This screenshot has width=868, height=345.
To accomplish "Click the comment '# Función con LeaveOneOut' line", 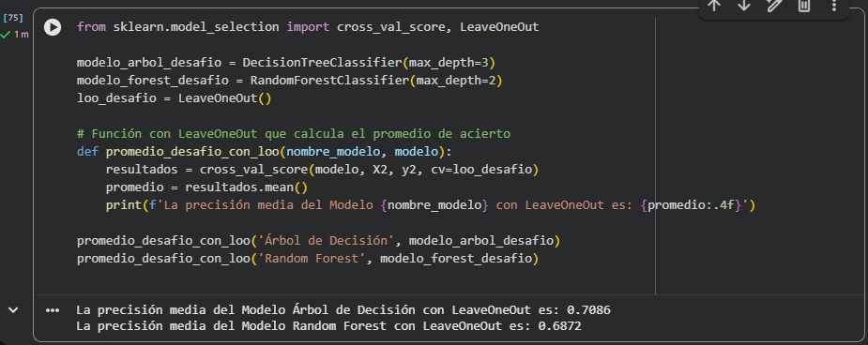I will (x=294, y=134).
